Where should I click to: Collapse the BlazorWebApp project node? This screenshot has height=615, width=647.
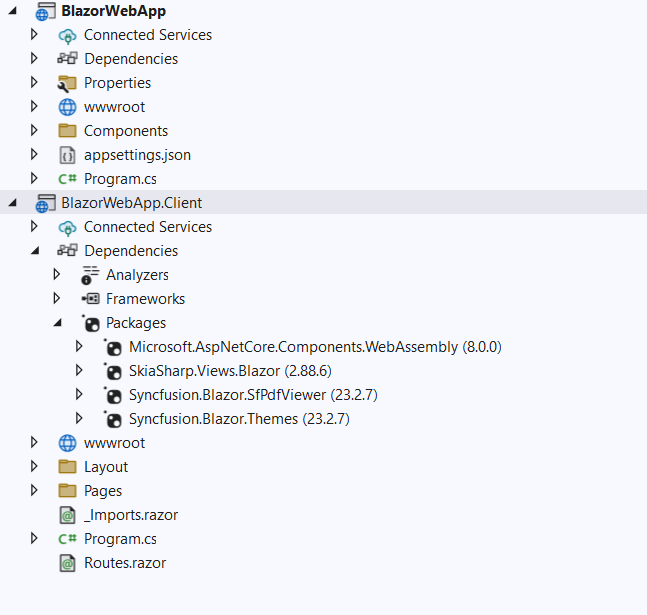13,11
